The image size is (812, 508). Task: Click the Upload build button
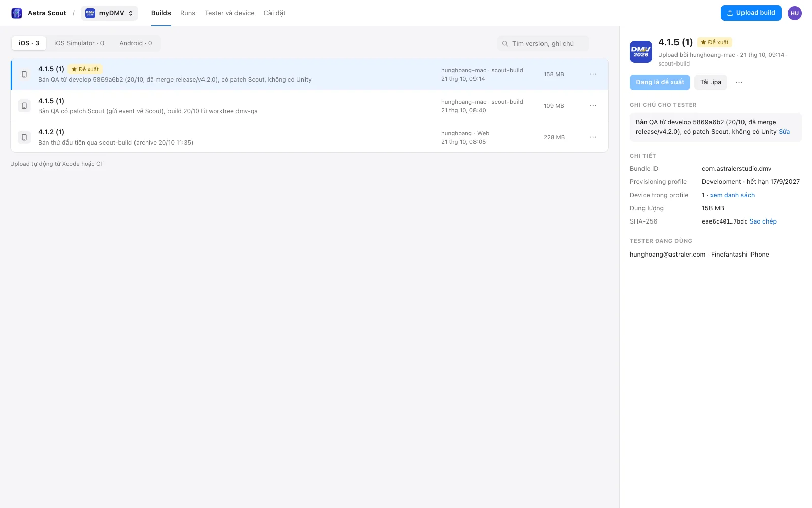[751, 13]
